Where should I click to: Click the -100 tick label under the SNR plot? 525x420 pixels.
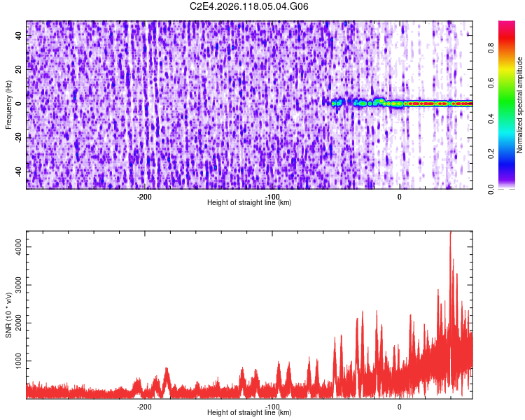[x=272, y=407]
